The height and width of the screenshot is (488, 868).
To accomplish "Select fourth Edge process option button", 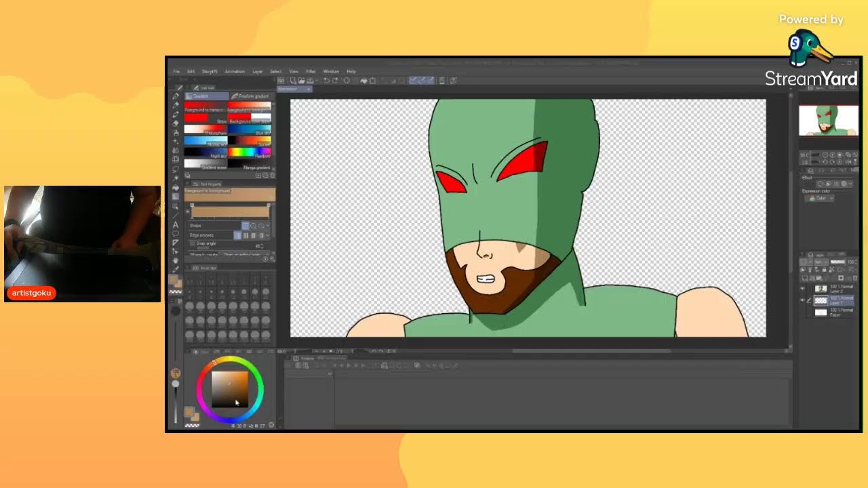I will pyautogui.click(x=261, y=235).
